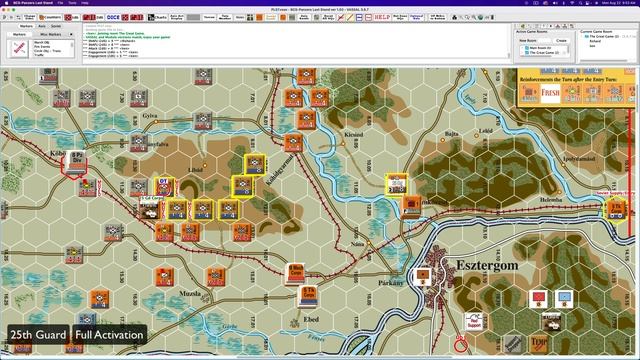The image size is (640, 360).
Task: Click the 5 Tk Corps counter
Action: tap(309, 296)
